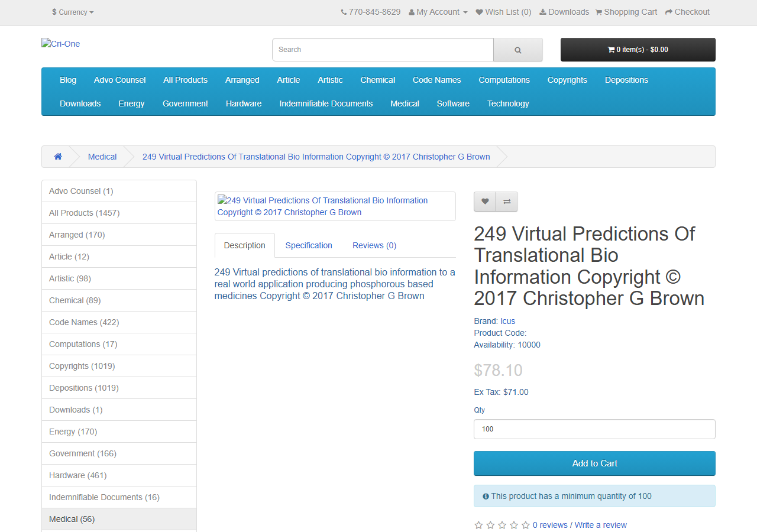
Task: Select Artistic (98) in sidebar
Action: 119,278
